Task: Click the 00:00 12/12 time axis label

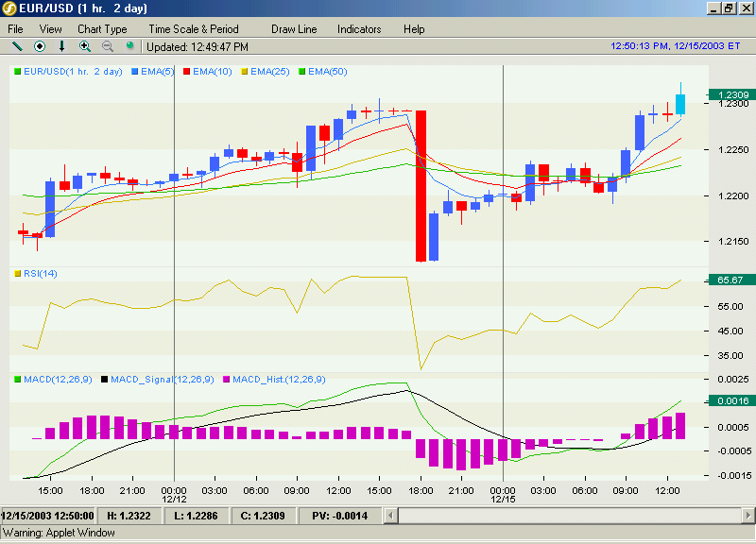Action: pos(174,495)
